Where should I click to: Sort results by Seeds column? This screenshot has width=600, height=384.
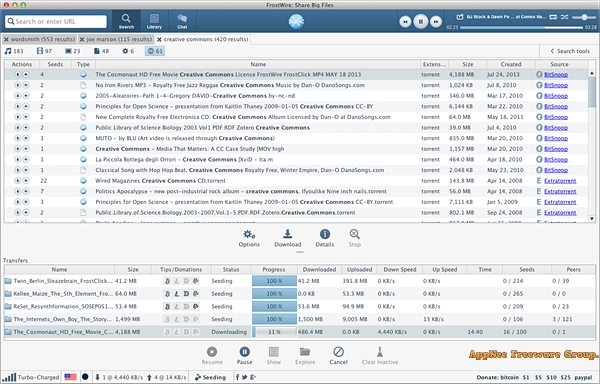pos(55,64)
